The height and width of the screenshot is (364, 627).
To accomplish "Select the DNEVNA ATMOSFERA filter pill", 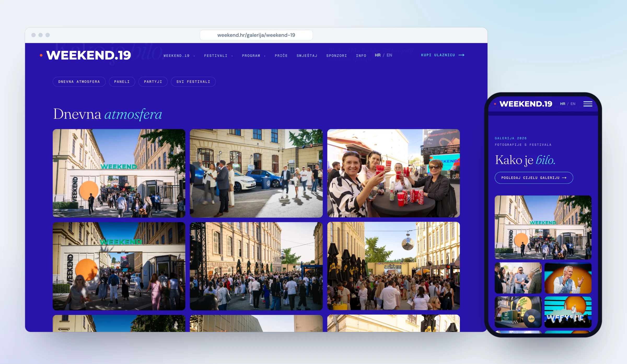I will (79, 82).
